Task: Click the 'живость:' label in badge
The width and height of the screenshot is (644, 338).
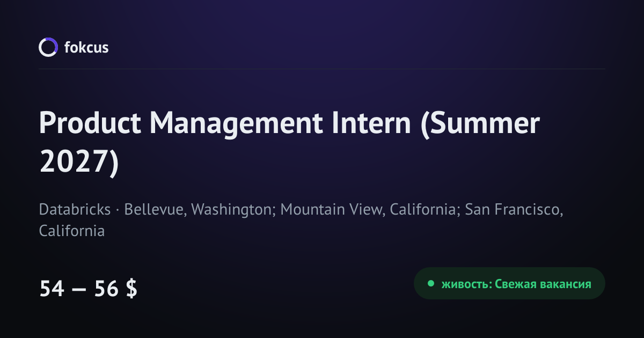Action: coord(465,284)
